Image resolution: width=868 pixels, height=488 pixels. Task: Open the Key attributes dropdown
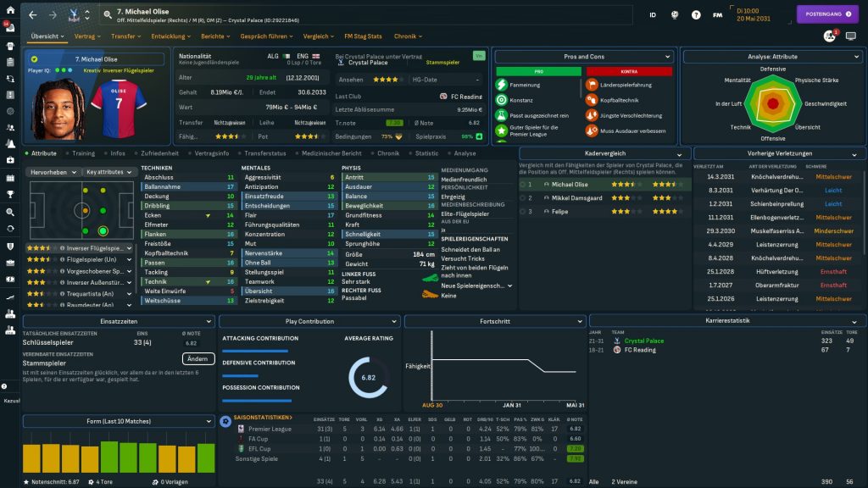tap(109, 172)
